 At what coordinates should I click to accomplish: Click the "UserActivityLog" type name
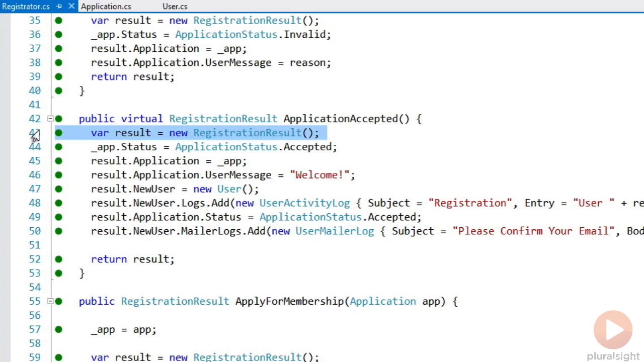tap(304, 203)
